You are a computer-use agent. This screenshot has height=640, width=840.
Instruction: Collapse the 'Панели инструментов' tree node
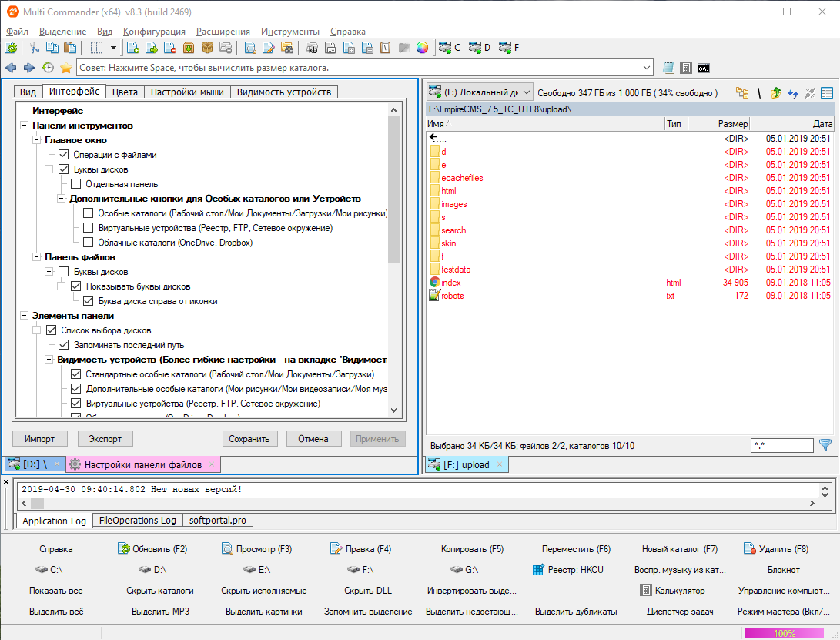(24, 126)
